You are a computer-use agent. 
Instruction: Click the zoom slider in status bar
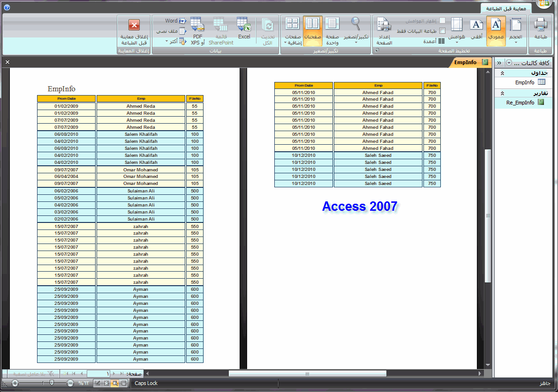point(43,383)
